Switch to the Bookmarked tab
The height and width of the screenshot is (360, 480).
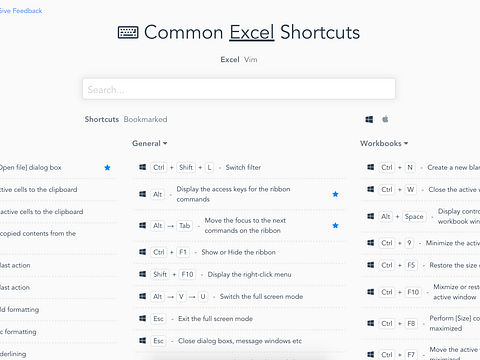click(145, 119)
